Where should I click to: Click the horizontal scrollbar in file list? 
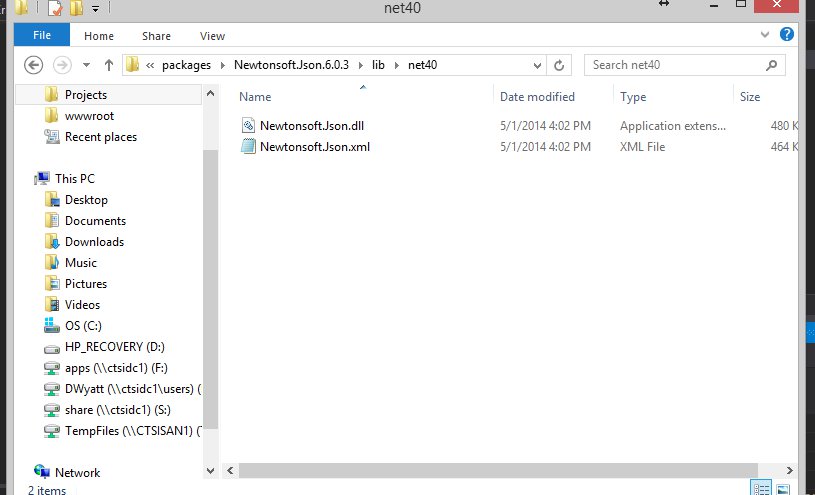(x=500, y=469)
